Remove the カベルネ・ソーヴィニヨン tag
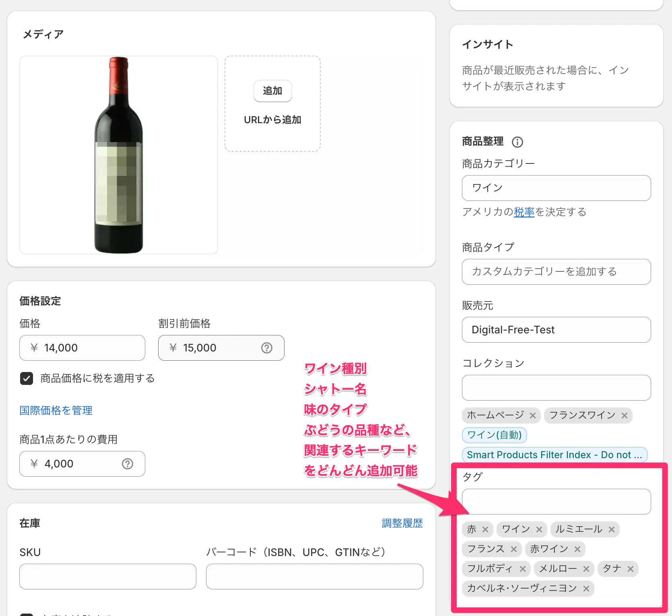 click(586, 588)
